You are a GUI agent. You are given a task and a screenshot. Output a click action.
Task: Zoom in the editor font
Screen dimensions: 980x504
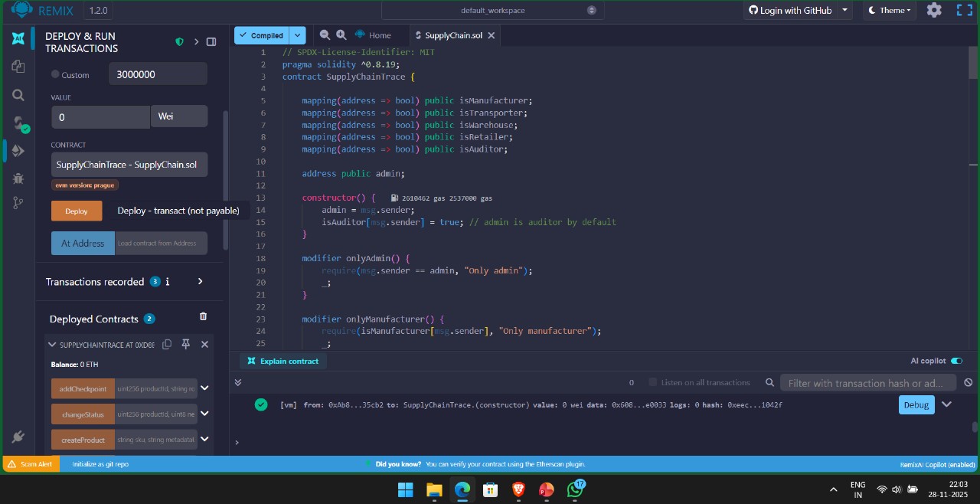click(341, 35)
